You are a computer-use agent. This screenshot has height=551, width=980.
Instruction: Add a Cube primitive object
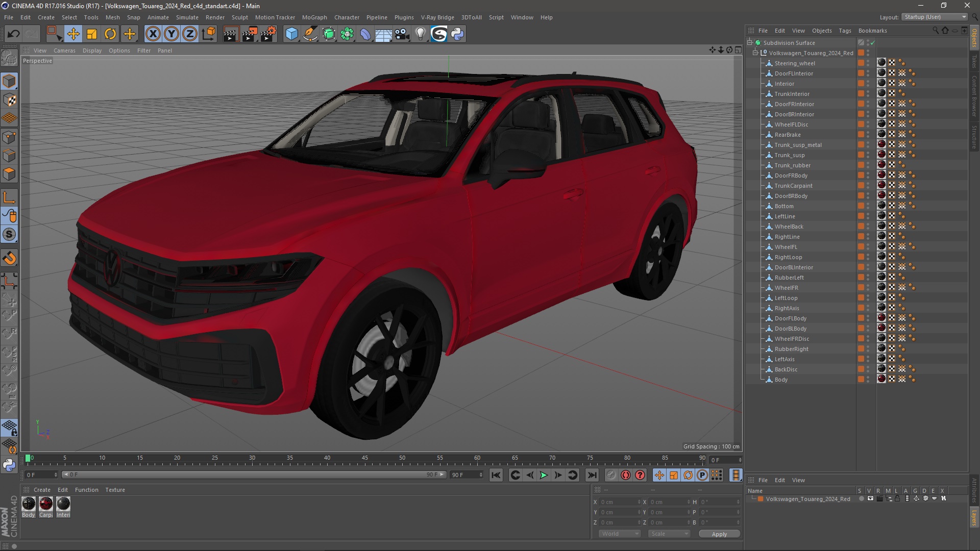[x=291, y=34]
